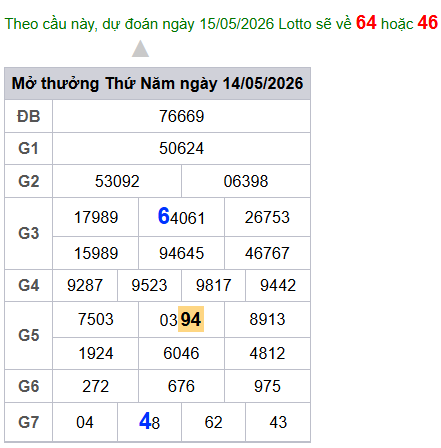Click the G3 number 17989

(96, 217)
